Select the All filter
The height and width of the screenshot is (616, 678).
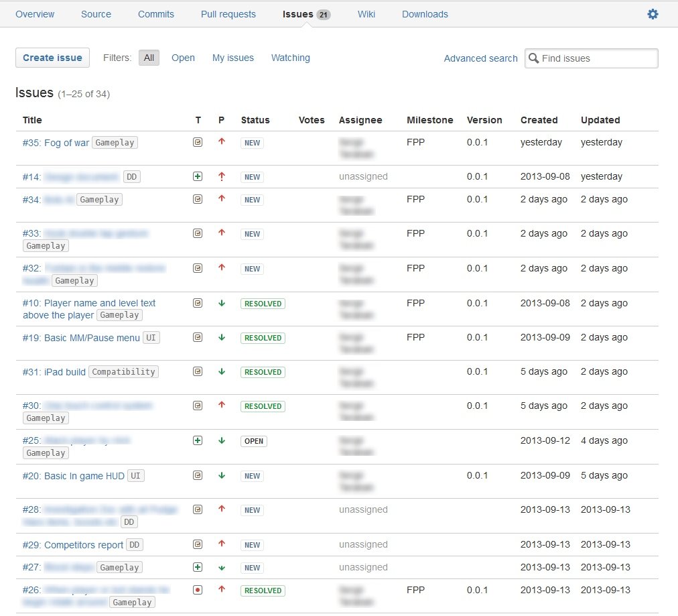pos(149,58)
